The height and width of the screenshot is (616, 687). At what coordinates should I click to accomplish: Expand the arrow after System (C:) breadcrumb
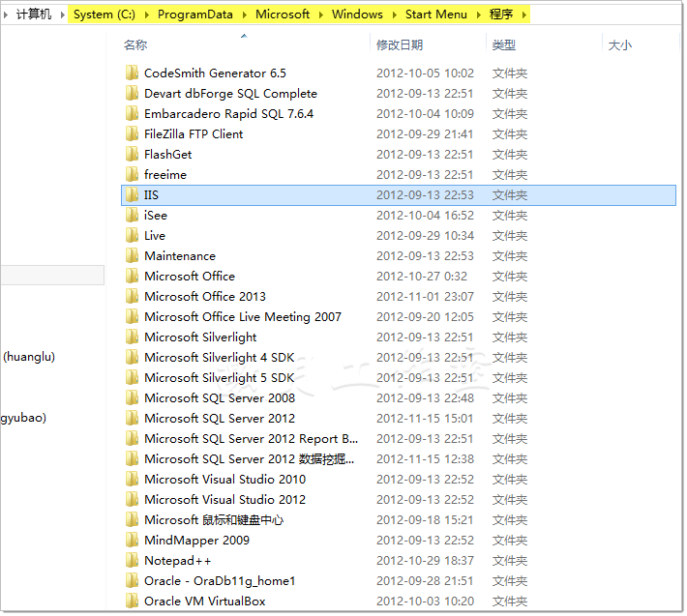pos(147,15)
